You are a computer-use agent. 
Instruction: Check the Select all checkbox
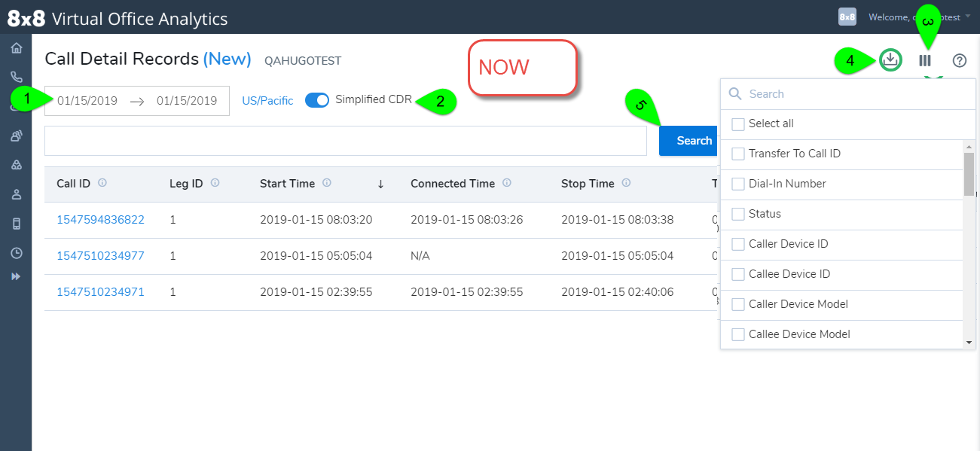(x=737, y=124)
